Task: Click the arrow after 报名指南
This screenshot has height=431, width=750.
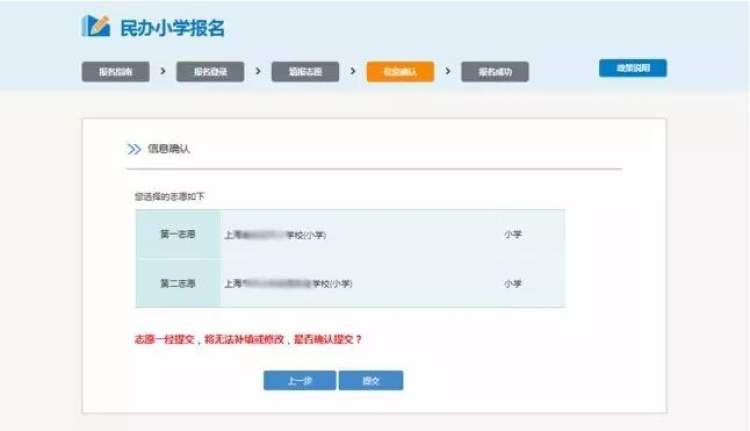Action: [x=163, y=72]
